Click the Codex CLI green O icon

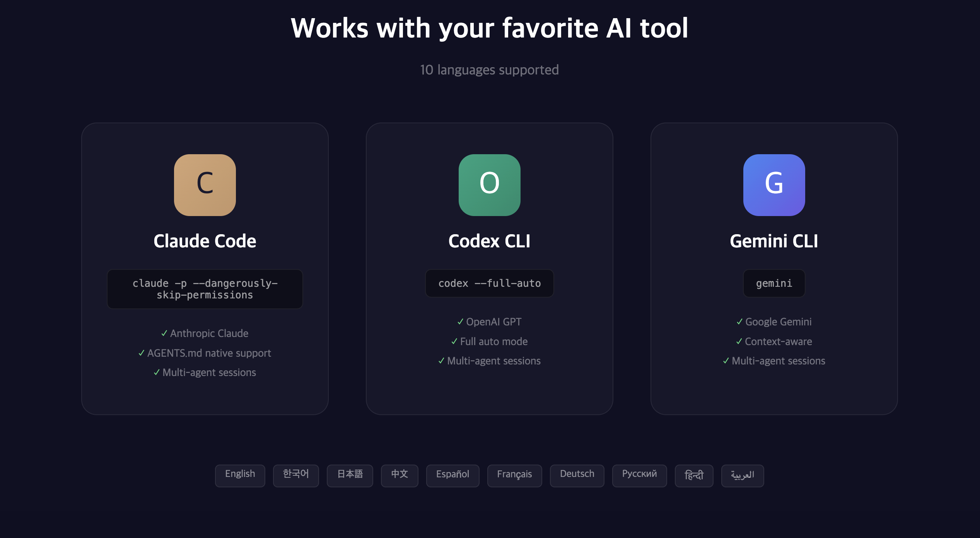[x=489, y=185]
